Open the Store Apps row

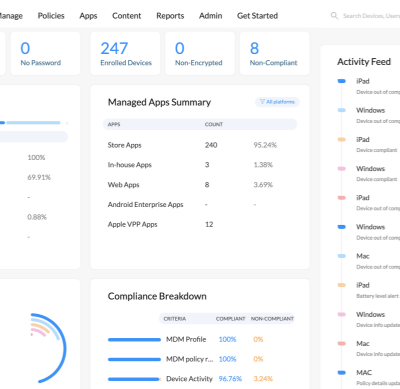(200, 145)
